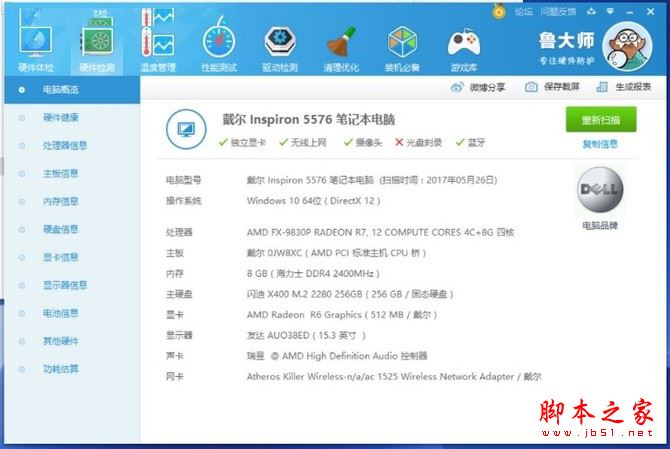The width and height of the screenshot is (670, 449).
Task: Open 驱动检测 driver detection
Action: (x=280, y=48)
